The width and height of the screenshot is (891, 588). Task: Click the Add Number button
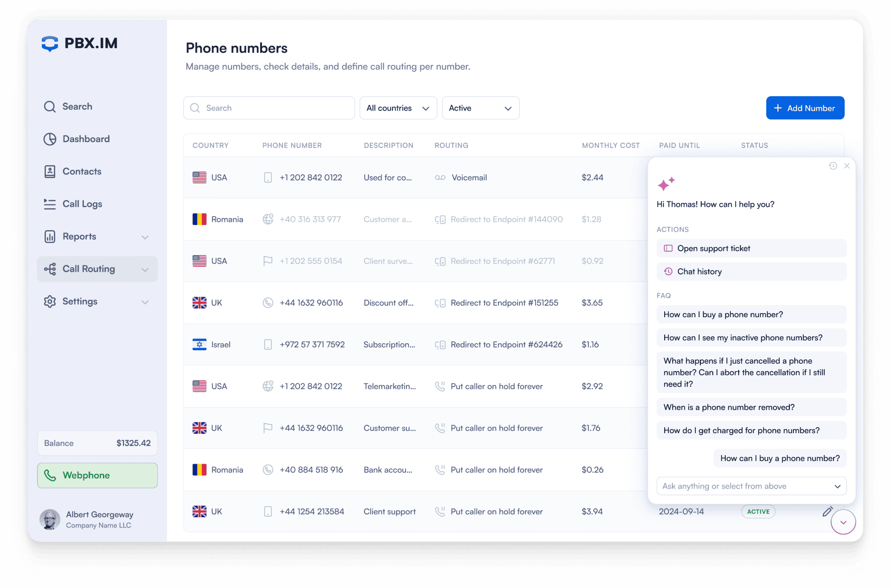805,108
